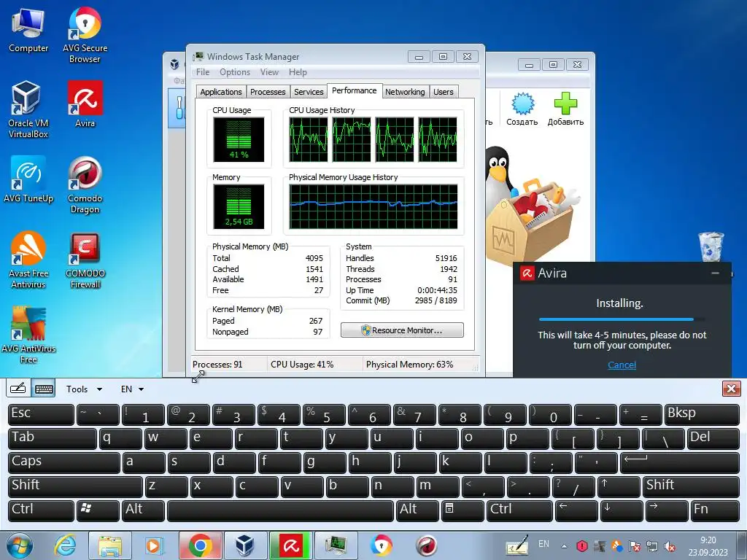Switch to the Networking tab
Viewport: 747px width, 560px height.
click(x=405, y=92)
